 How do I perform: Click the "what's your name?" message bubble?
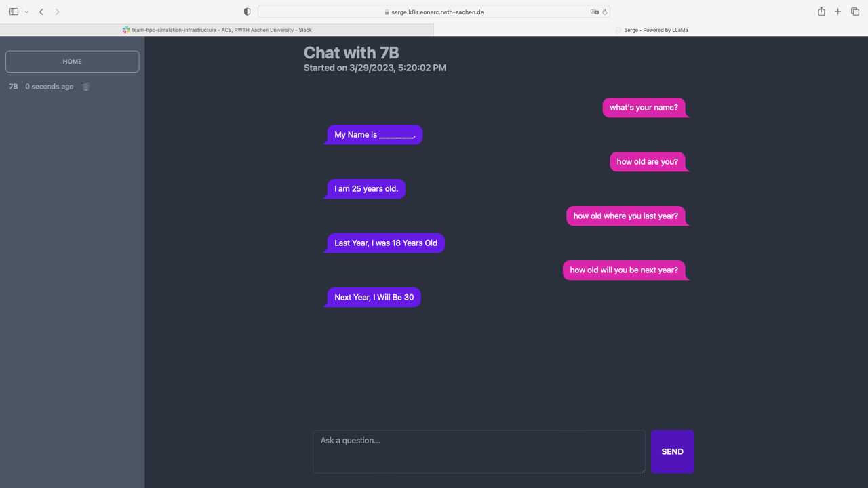pos(644,108)
